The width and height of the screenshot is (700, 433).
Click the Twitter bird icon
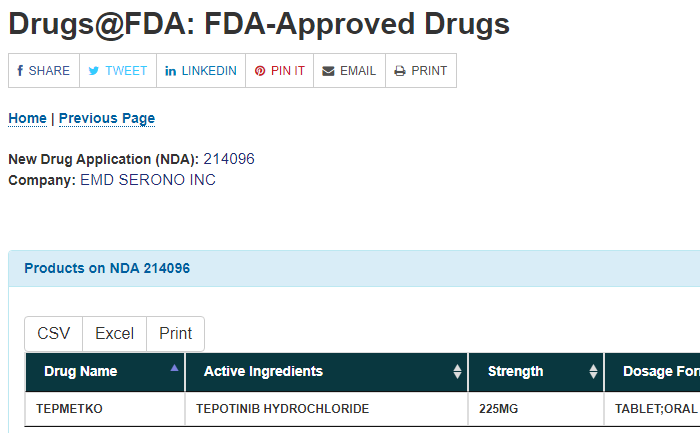94,71
